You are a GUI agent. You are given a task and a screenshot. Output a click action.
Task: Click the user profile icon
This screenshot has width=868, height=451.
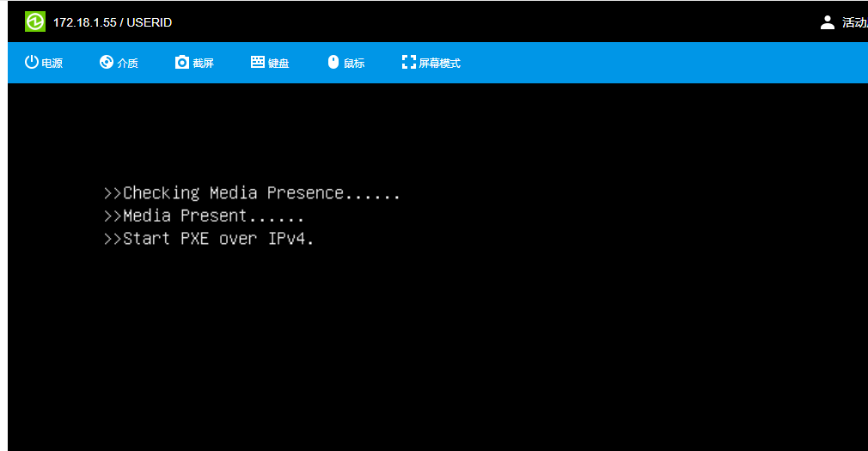pos(828,22)
